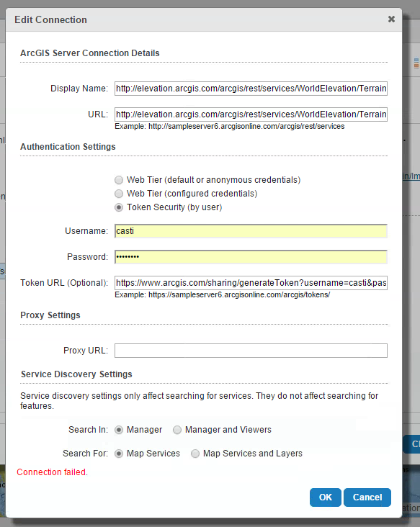Click the Edit Connection dialog title
Viewport: 420px width, 527px height.
50,20
